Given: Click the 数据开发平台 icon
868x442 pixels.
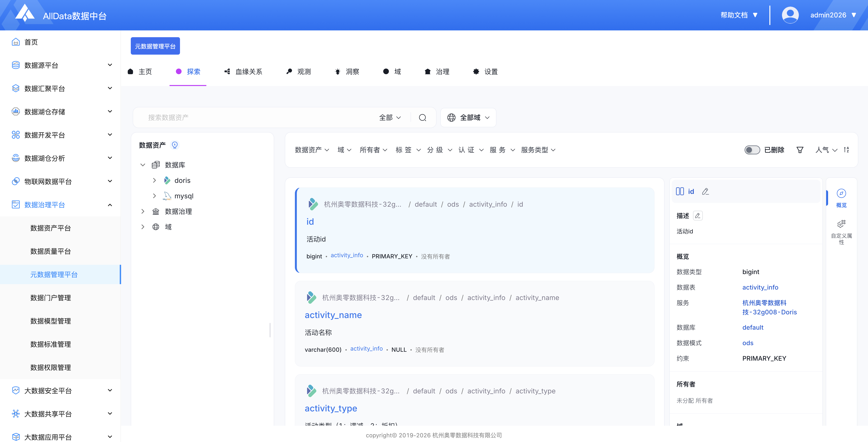Looking at the screenshot, I should tap(15, 135).
